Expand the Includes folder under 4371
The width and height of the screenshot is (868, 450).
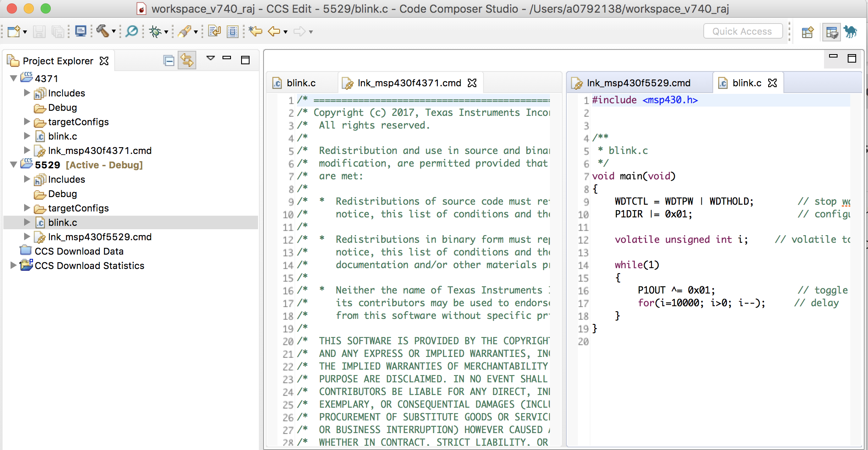[27, 93]
